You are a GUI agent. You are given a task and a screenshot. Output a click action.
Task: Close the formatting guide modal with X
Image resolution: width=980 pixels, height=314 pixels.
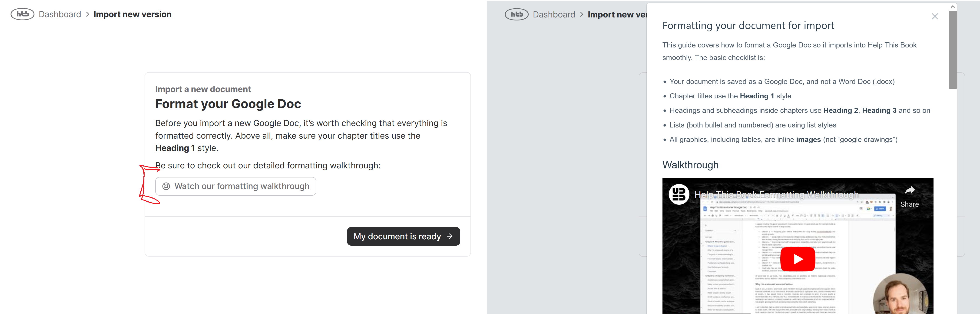coord(935,16)
